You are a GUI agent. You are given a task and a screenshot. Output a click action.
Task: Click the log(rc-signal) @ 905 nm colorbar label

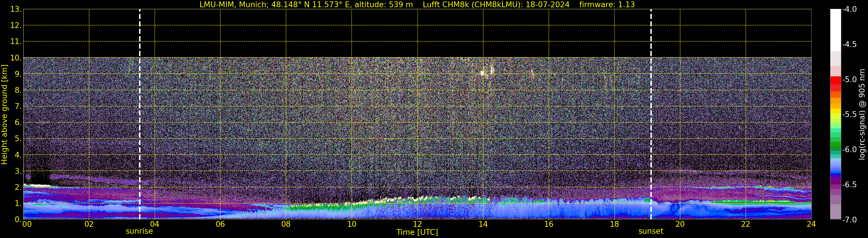click(x=862, y=114)
